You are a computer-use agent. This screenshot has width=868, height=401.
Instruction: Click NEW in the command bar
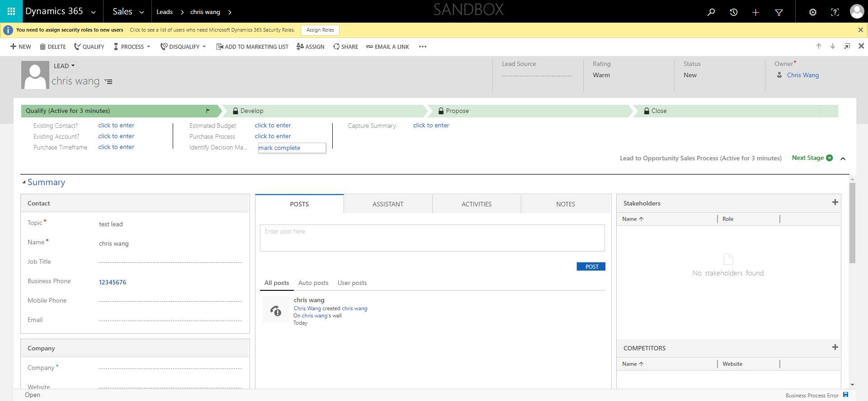pos(21,47)
